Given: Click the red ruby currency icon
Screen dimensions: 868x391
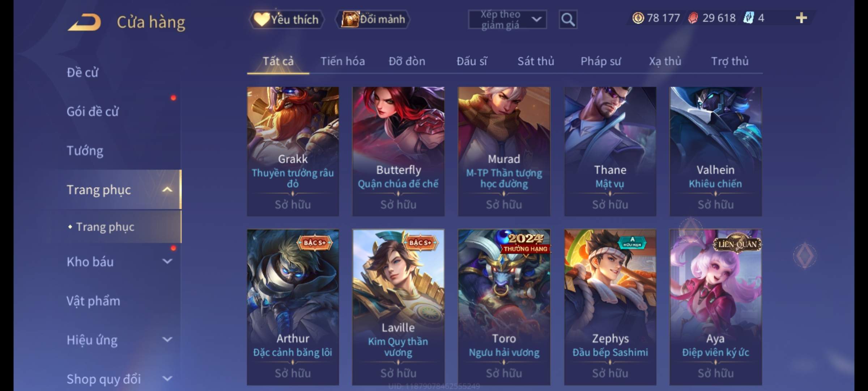Looking at the screenshot, I should click(x=693, y=18).
